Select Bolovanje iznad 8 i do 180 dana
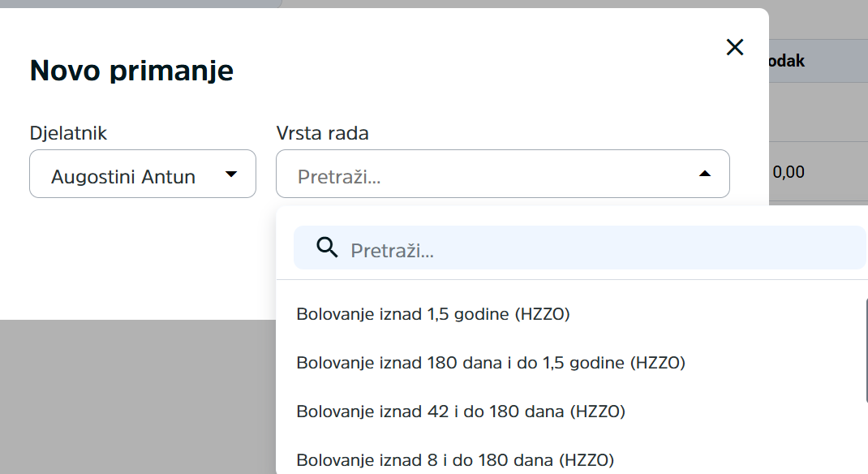 pyautogui.click(x=455, y=460)
